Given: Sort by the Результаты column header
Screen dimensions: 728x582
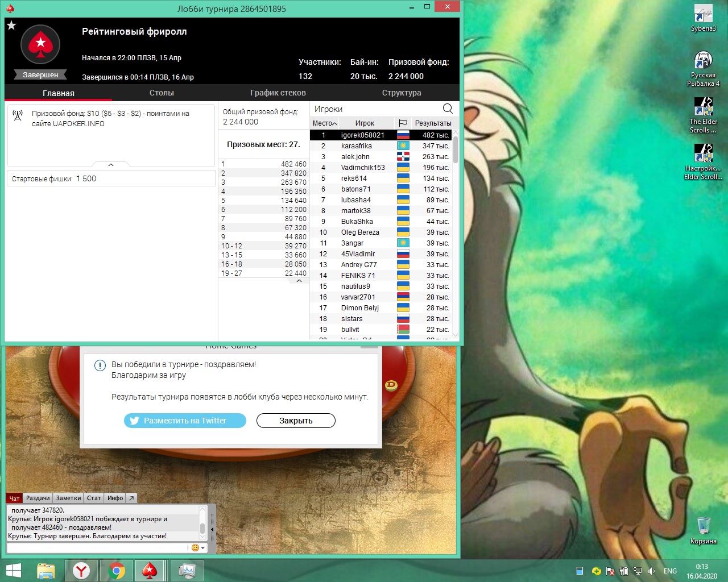Looking at the screenshot, I should coord(433,123).
